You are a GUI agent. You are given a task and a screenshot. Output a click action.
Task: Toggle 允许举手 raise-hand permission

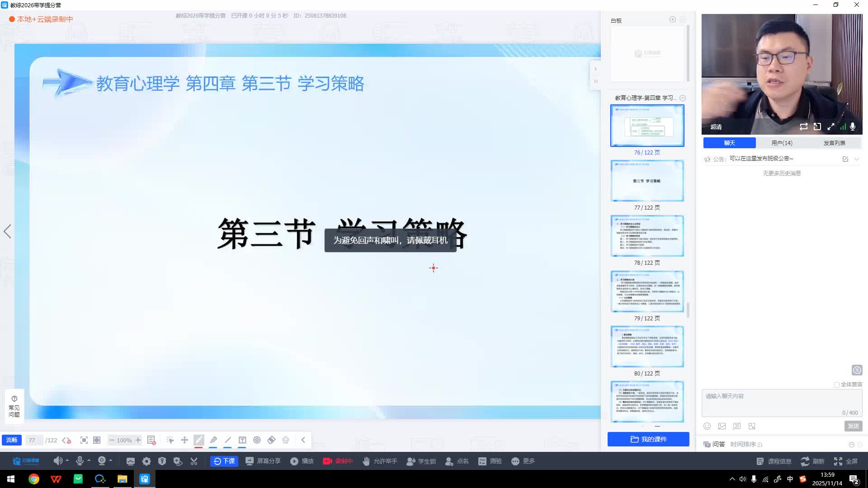(380, 461)
